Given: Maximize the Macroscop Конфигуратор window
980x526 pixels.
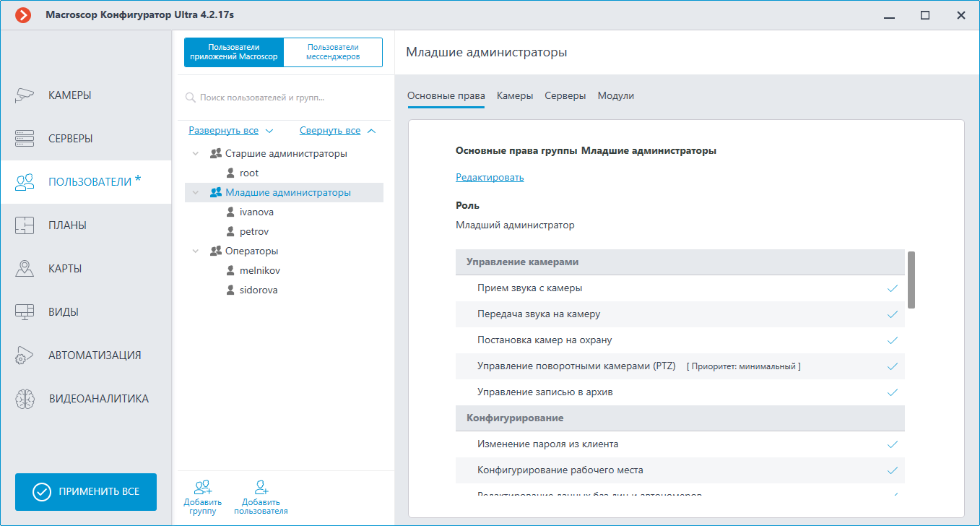Looking at the screenshot, I should (925, 14).
